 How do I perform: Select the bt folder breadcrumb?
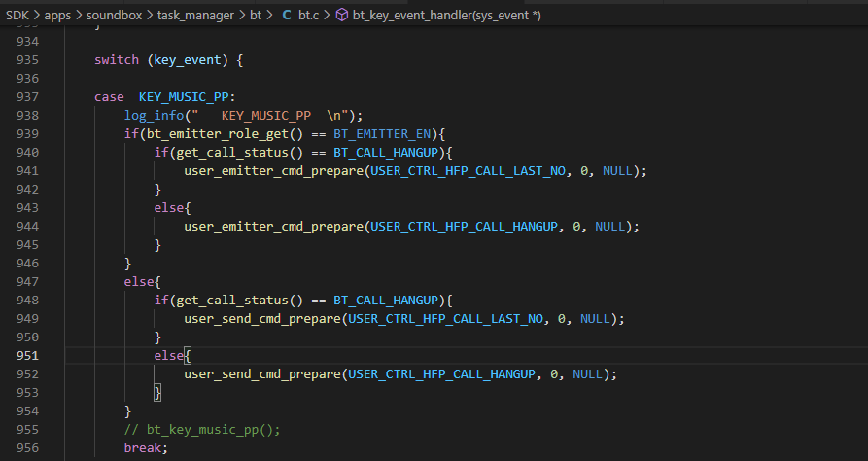pyautogui.click(x=256, y=15)
